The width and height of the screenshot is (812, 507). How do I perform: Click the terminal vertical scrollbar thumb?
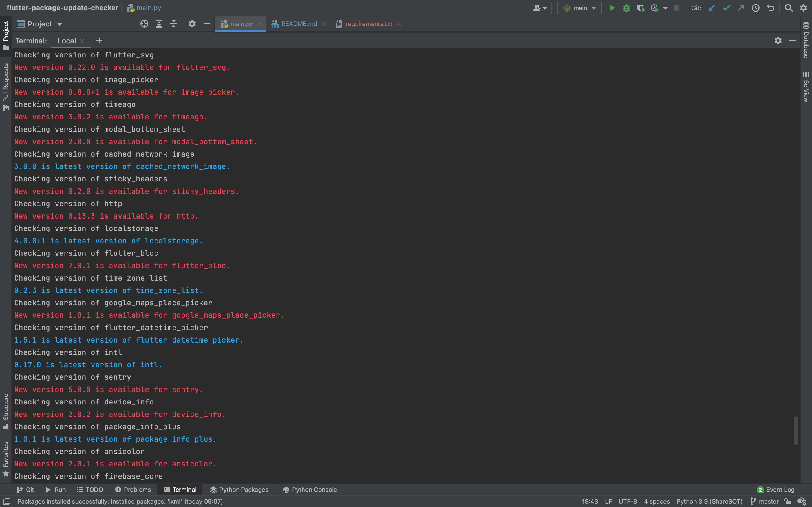click(x=796, y=431)
